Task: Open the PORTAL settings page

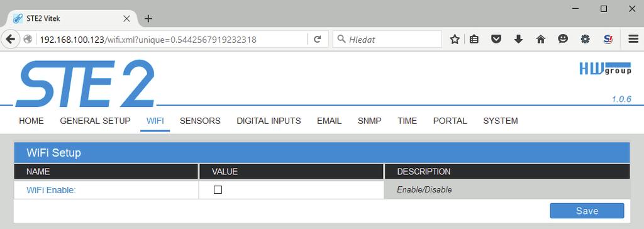Action: (x=450, y=121)
